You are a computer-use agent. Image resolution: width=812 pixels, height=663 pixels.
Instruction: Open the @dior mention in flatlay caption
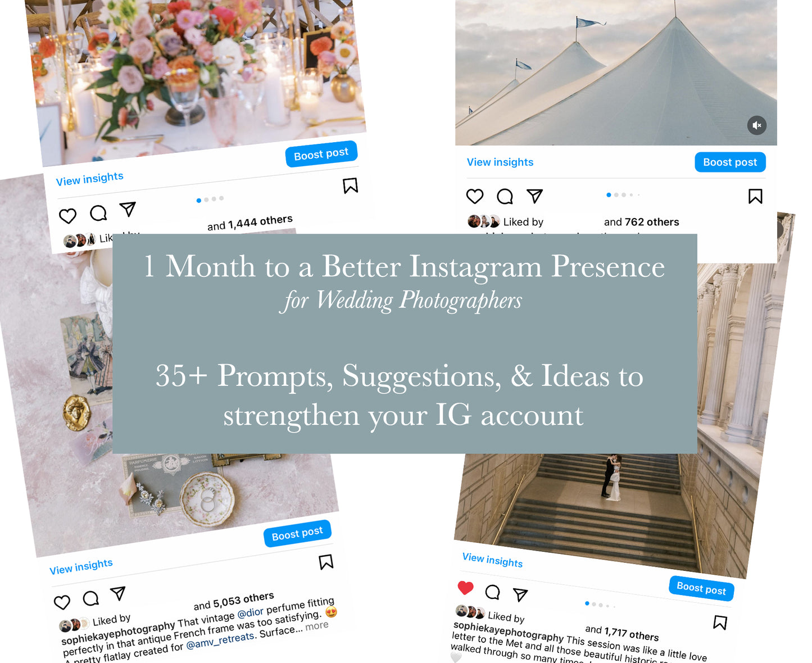250,612
